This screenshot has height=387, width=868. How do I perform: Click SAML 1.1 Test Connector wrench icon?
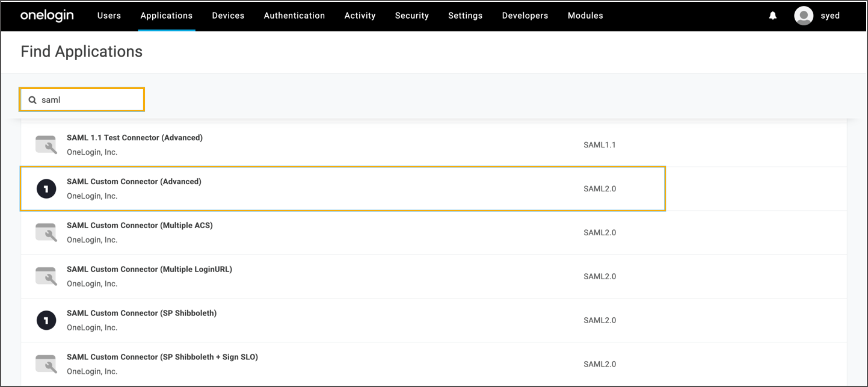pos(46,145)
